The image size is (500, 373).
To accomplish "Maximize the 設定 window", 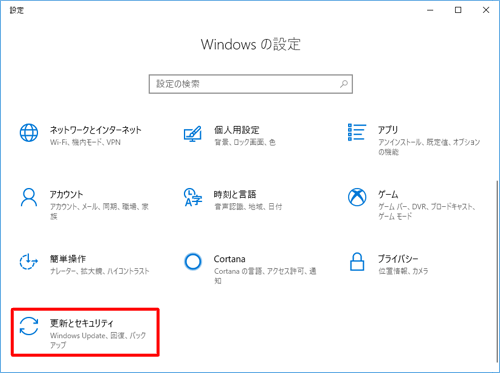I will [458, 10].
